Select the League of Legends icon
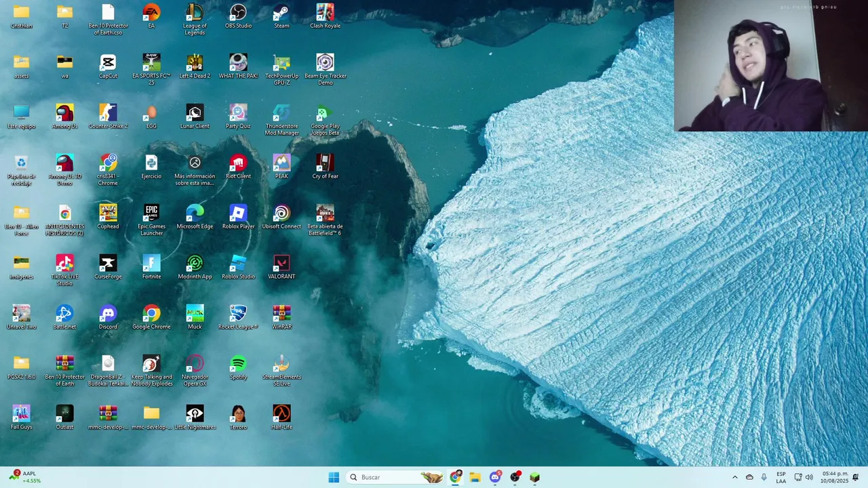Image resolution: width=868 pixels, height=488 pixels. pyautogui.click(x=195, y=19)
